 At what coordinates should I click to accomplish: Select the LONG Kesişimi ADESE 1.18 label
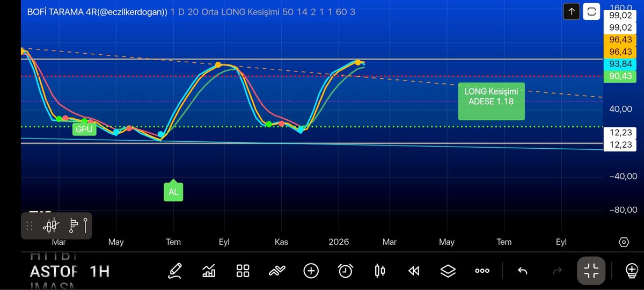[x=491, y=101]
